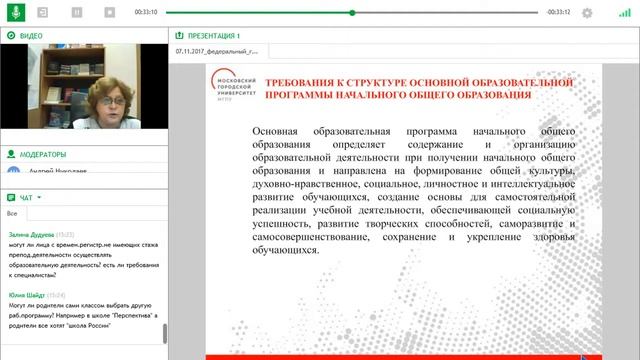
Task: Click Залина Дудуева's chat message text
Action: coord(84,260)
